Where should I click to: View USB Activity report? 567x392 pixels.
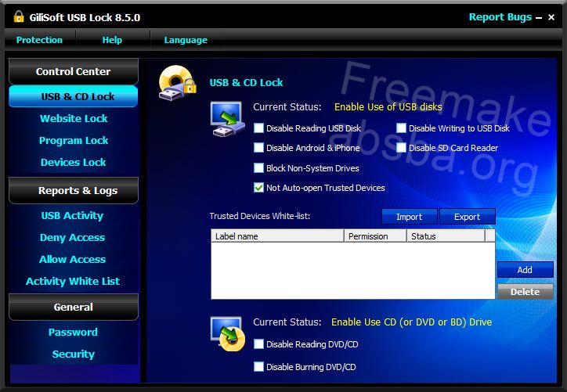click(72, 216)
